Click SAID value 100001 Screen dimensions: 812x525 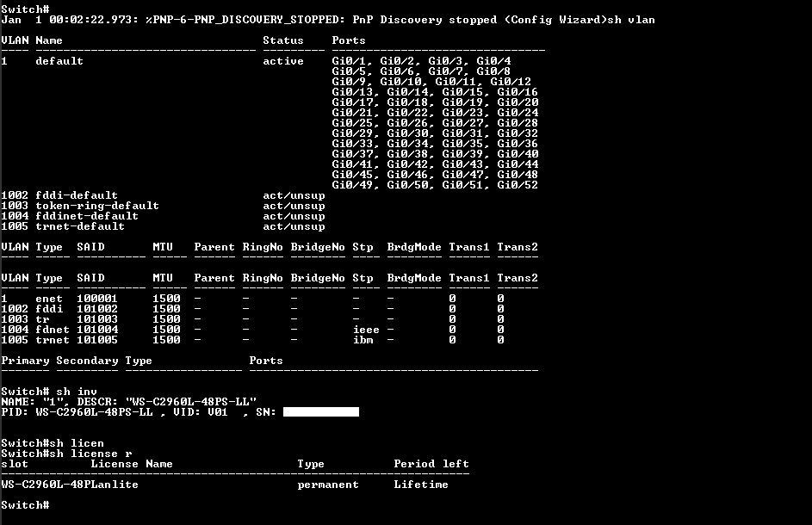[97, 299]
